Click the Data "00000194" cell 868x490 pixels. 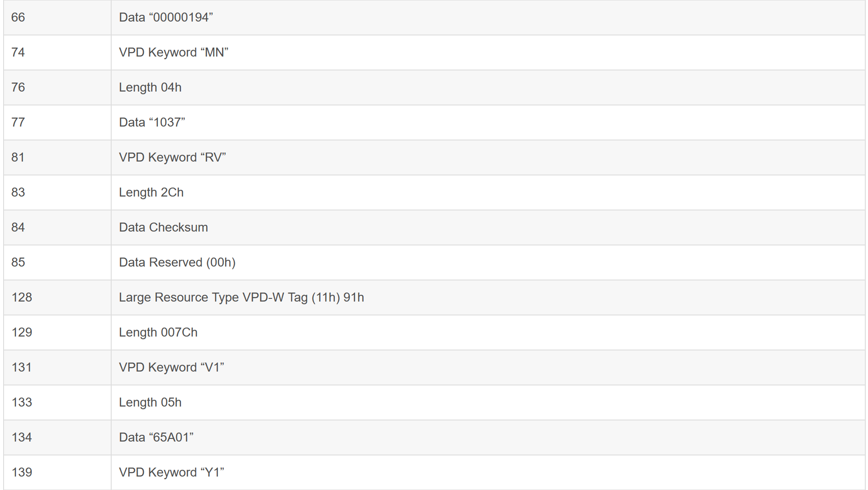[166, 17]
